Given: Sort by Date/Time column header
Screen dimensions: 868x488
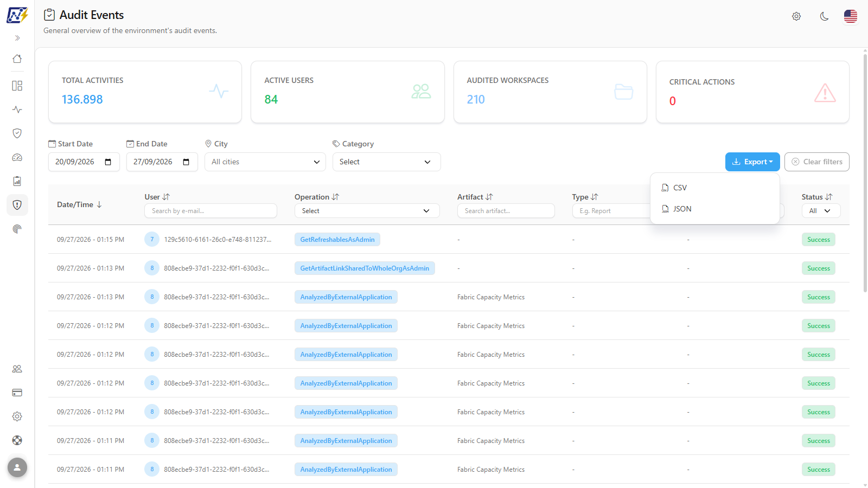Looking at the screenshot, I should 79,204.
